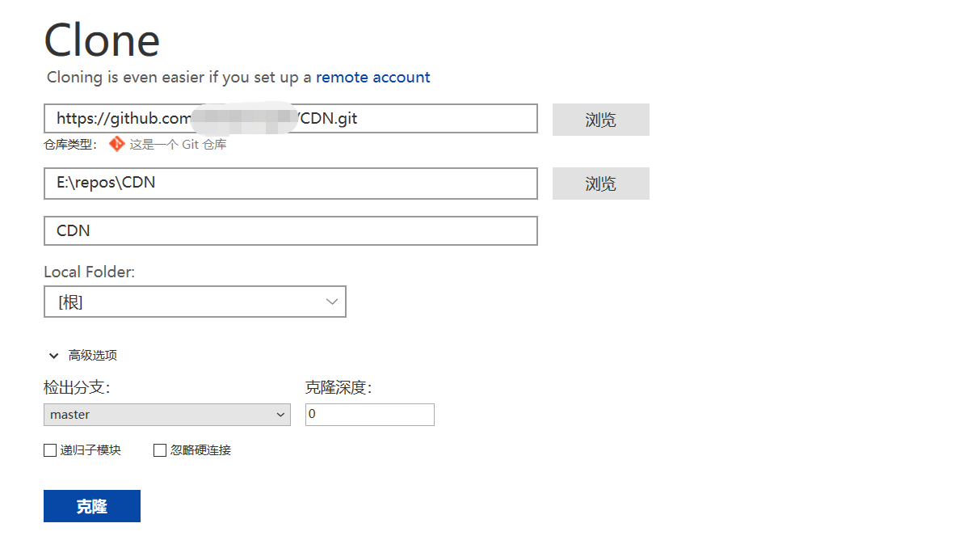Image resolution: width=980 pixels, height=557 pixels.
Task: Click the 这是一个 Git 仓库 status text
Action: 178,145
